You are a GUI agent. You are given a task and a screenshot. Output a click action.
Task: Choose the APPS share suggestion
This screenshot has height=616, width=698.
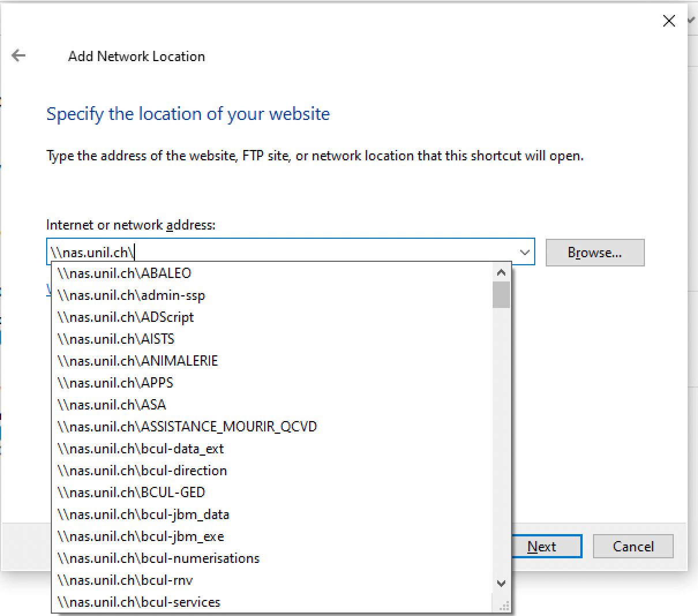pos(115,383)
